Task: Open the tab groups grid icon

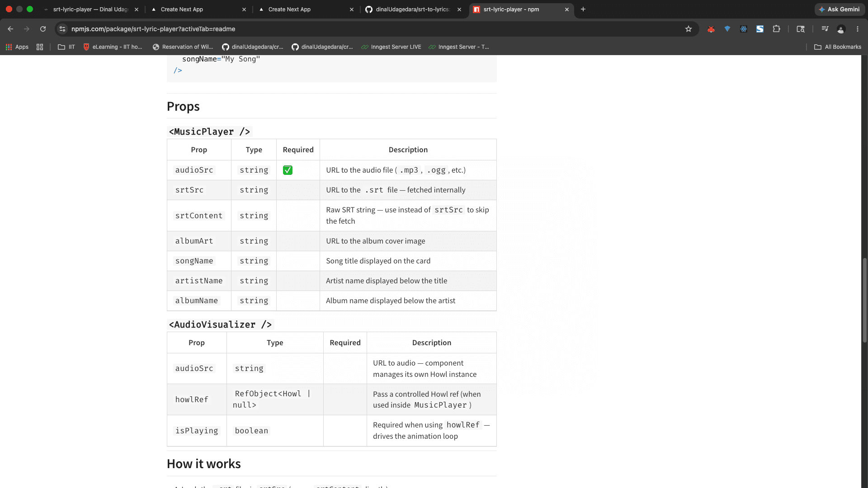Action: pyautogui.click(x=40, y=47)
